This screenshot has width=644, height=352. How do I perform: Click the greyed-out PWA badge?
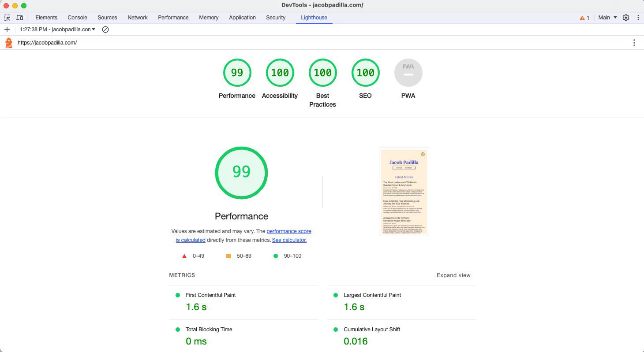pos(408,72)
